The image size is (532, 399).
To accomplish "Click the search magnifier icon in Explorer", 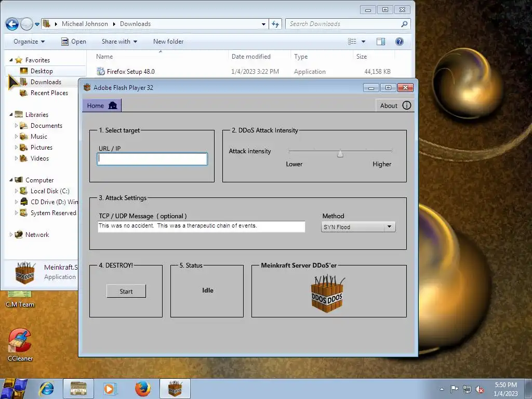I will click(x=404, y=24).
